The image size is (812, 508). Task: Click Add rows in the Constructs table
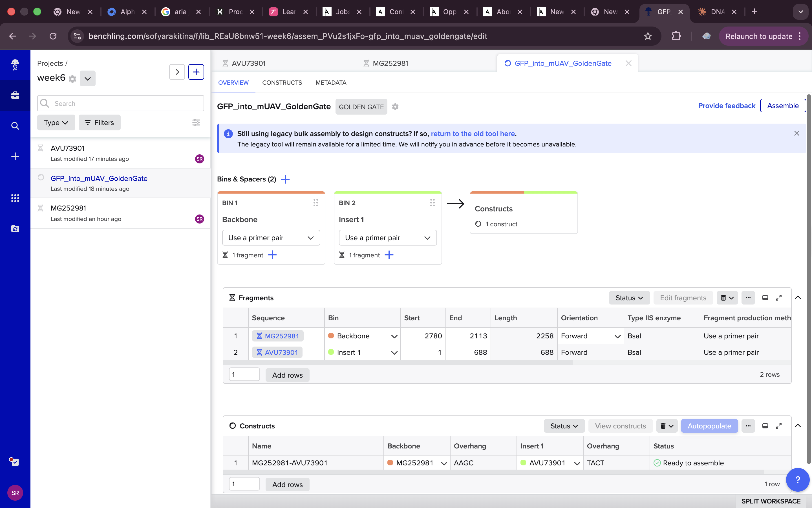click(287, 485)
